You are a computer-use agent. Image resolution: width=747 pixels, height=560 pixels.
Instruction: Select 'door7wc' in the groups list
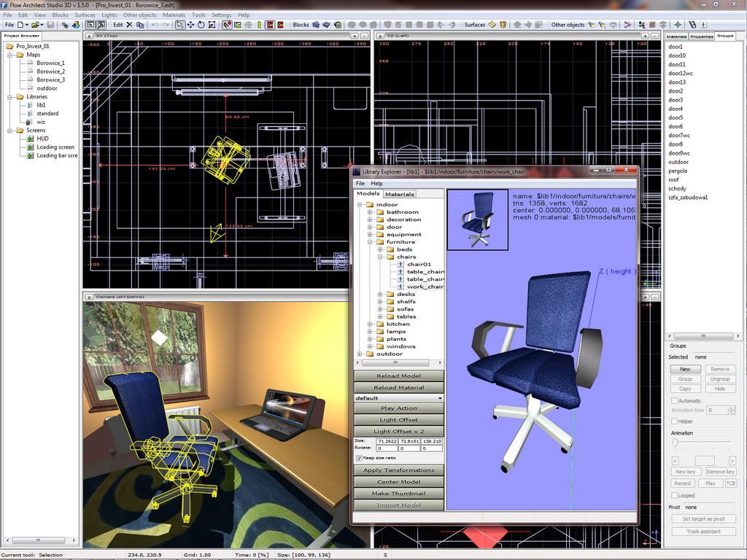pos(679,135)
